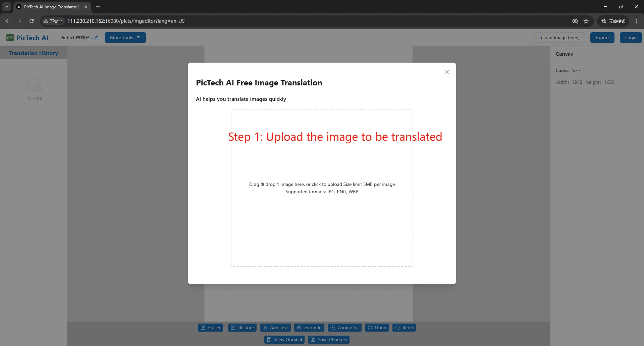The width and height of the screenshot is (644, 346).
Task: Click the Login button
Action: [631, 38]
